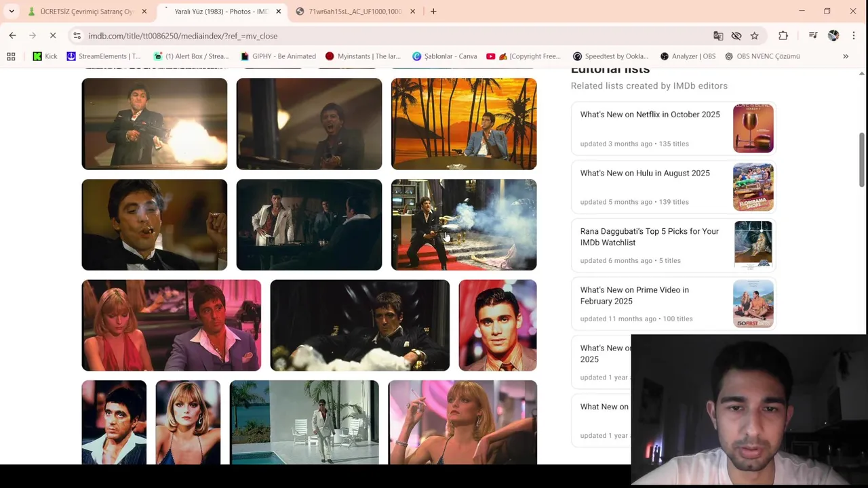Open the site information icon in address bar
The width and height of the screenshot is (868, 488).
(x=77, y=35)
